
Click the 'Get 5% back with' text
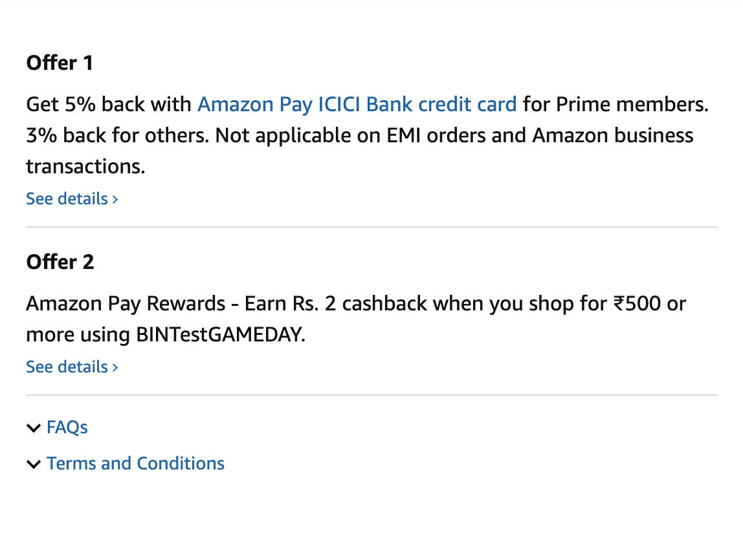[x=109, y=104]
